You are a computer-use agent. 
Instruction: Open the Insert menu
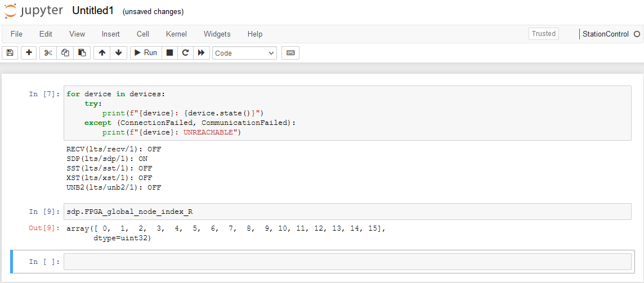coord(110,34)
